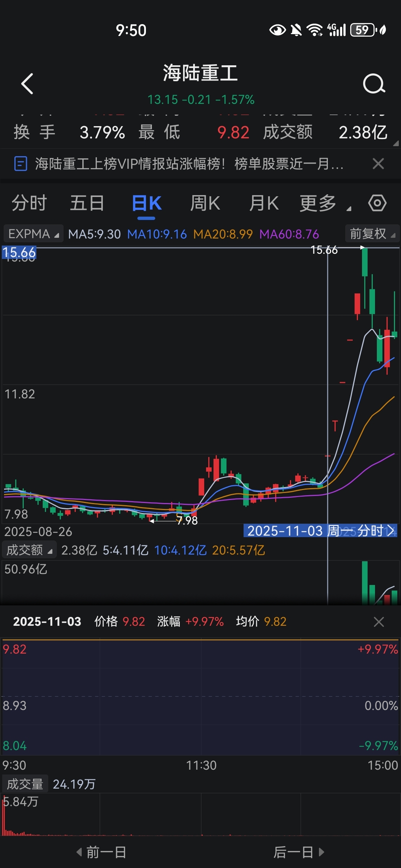Tap the 7.98 low price marker on chart
The height and width of the screenshot is (868, 401).
tap(187, 520)
